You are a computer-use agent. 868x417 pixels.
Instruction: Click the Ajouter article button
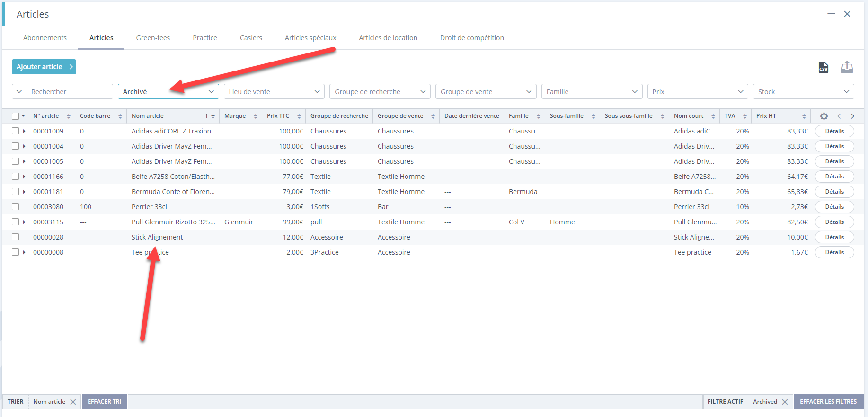click(x=44, y=67)
